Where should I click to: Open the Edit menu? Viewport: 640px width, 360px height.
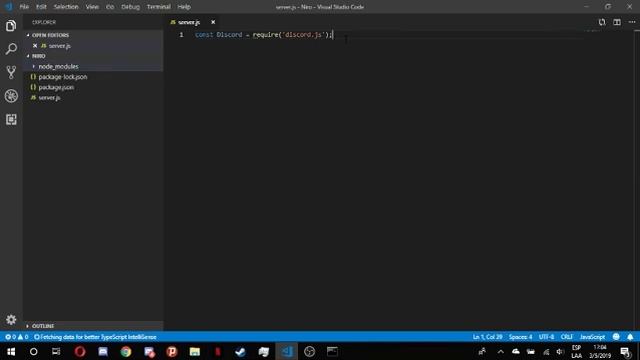tap(41, 7)
